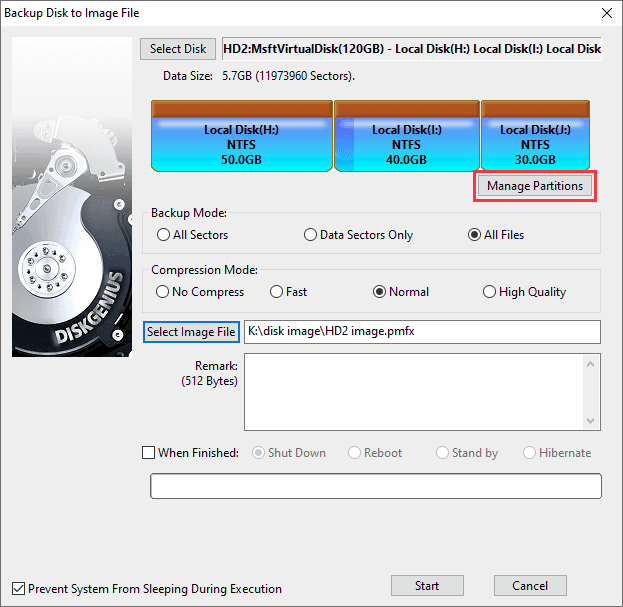Cancel the backup dialog
Image resolution: width=623 pixels, height=607 pixels.
pos(529,585)
